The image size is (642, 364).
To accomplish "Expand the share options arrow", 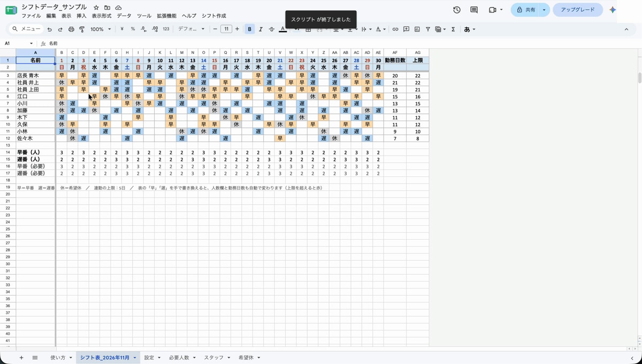I will click(x=544, y=10).
